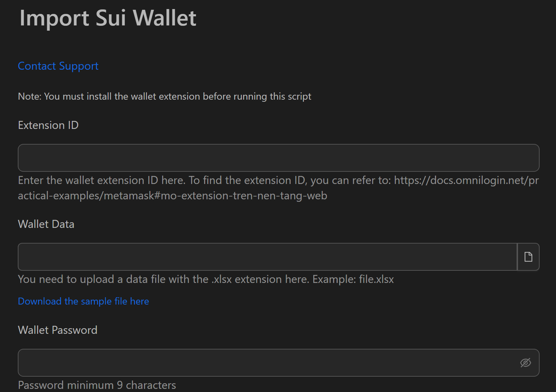Click the note about installing wallet extension
This screenshot has height=392, width=556.
click(x=164, y=96)
